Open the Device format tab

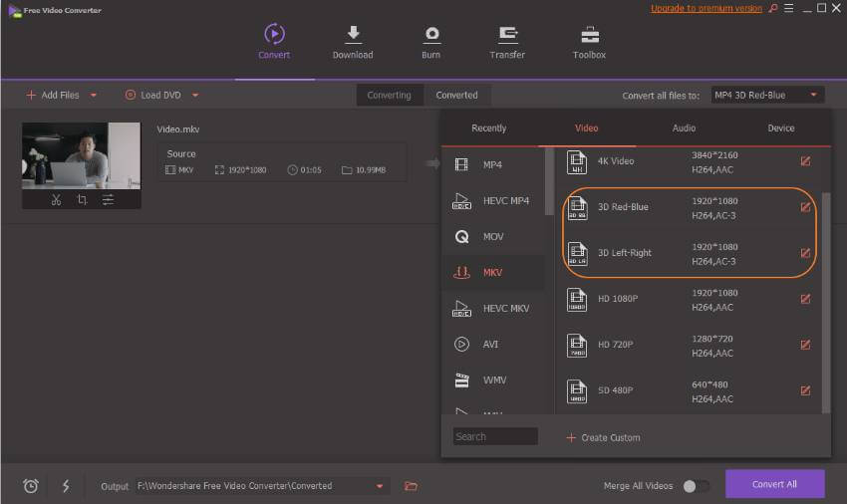coord(781,128)
